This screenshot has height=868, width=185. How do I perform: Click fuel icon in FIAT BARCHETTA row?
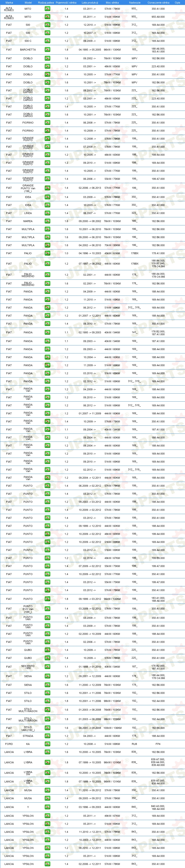48,50
